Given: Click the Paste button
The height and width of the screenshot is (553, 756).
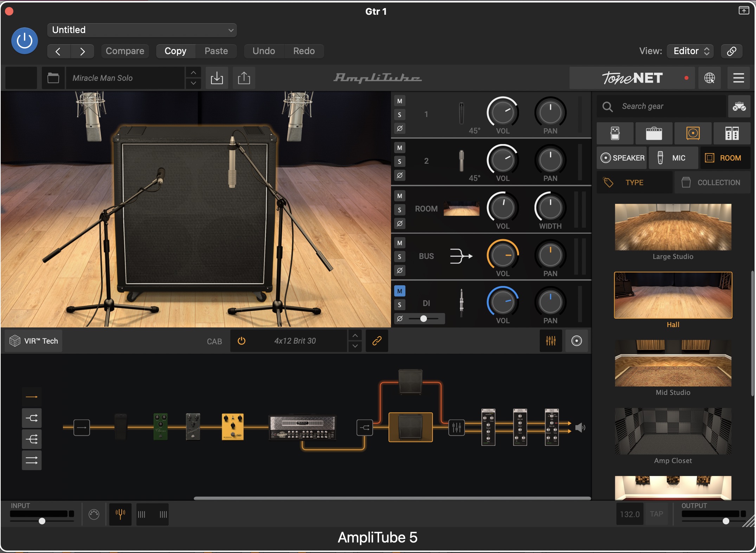Looking at the screenshot, I should [216, 51].
